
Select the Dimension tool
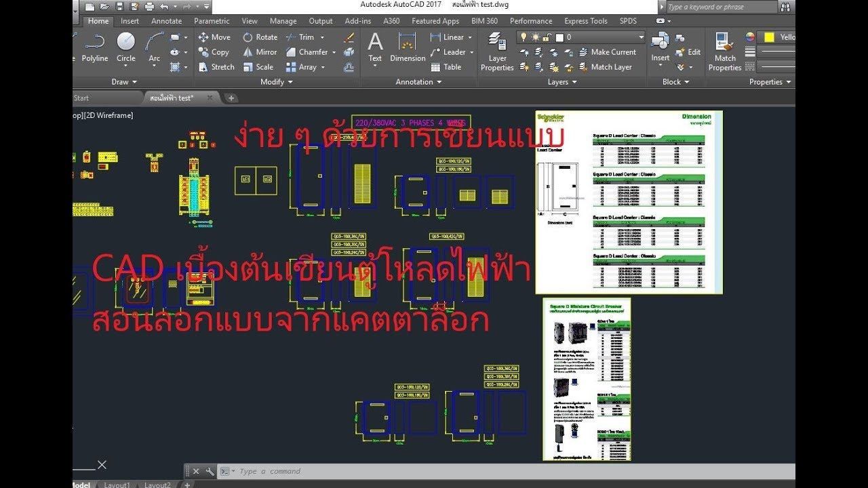click(408, 47)
